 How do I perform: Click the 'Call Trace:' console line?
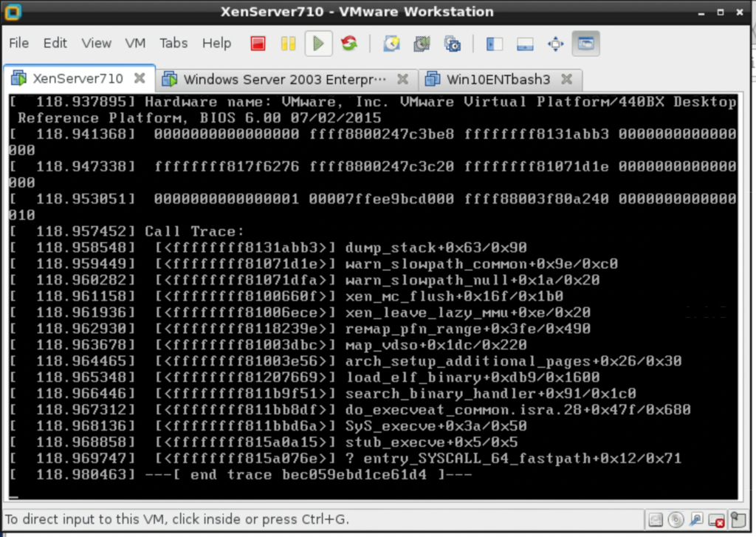coord(194,232)
